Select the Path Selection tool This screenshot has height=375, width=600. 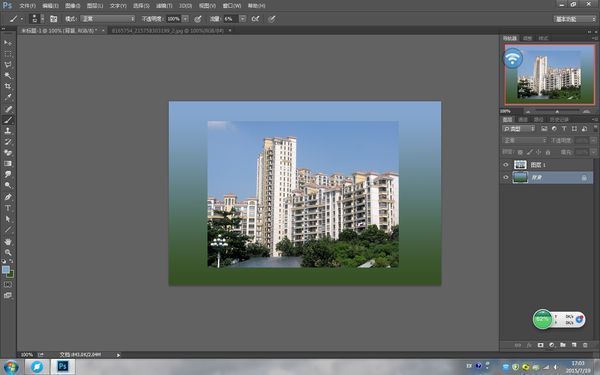pos(8,219)
